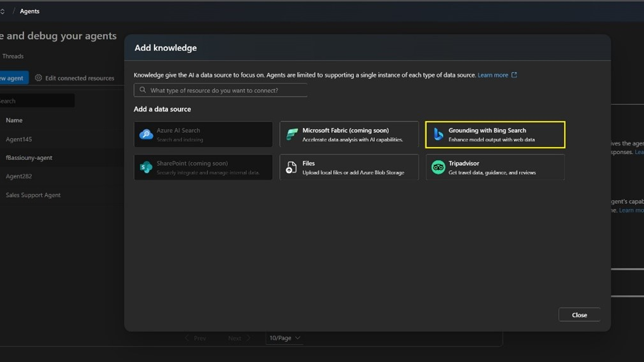Click the Add a data source heading
Screen dimensions: 644x362
click(x=162, y=109)
